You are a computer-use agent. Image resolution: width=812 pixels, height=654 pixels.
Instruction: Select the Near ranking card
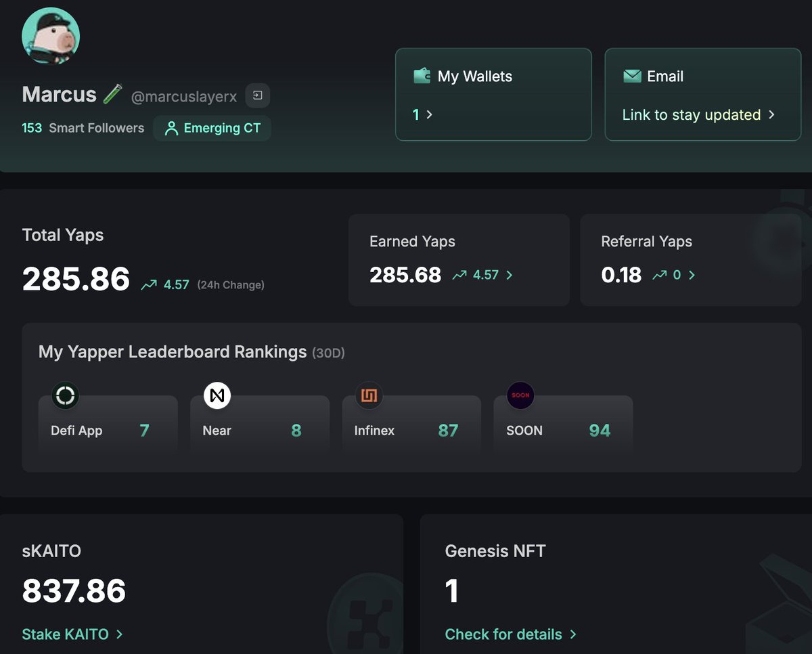tap(260, 423)
